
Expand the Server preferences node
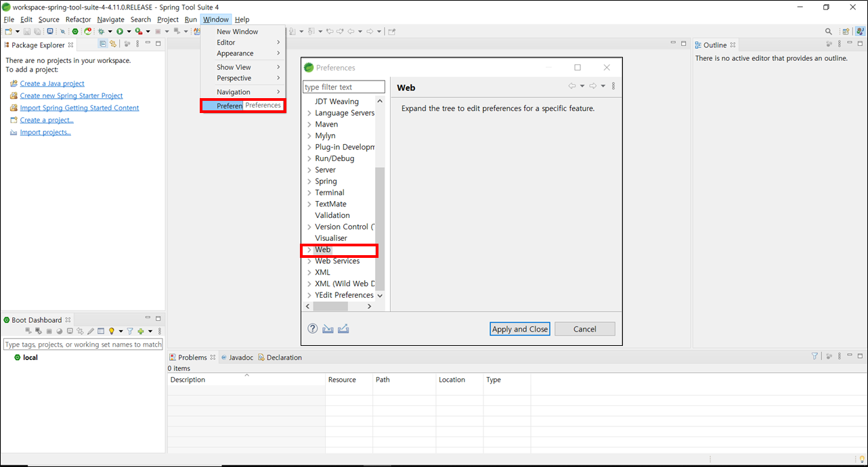point(309,170)
